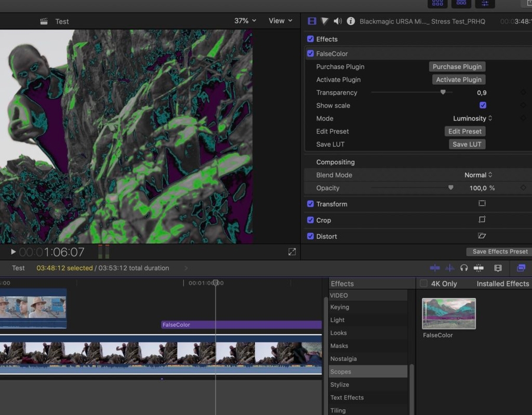532x415 pixels.
Task: Show the Info inspector icon
Action: (351, 21)
